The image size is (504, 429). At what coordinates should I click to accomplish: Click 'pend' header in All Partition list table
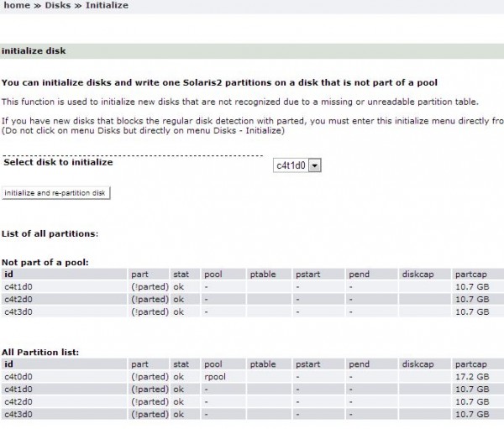[359, 364]
